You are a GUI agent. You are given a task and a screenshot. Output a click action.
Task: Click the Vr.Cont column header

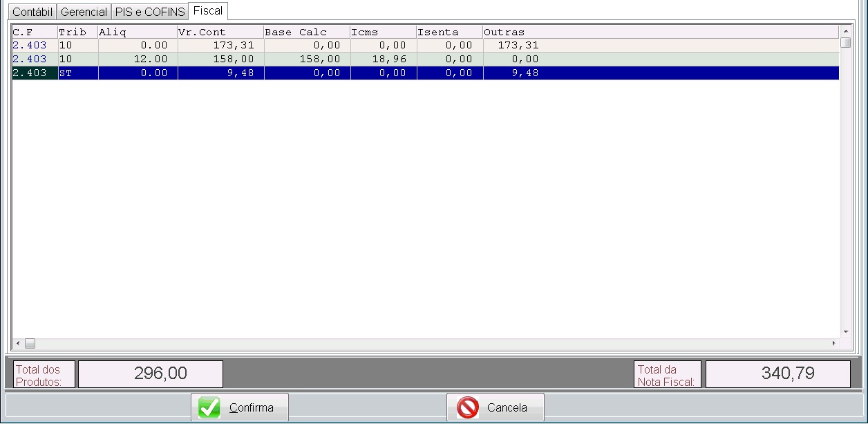click(220, 32)
